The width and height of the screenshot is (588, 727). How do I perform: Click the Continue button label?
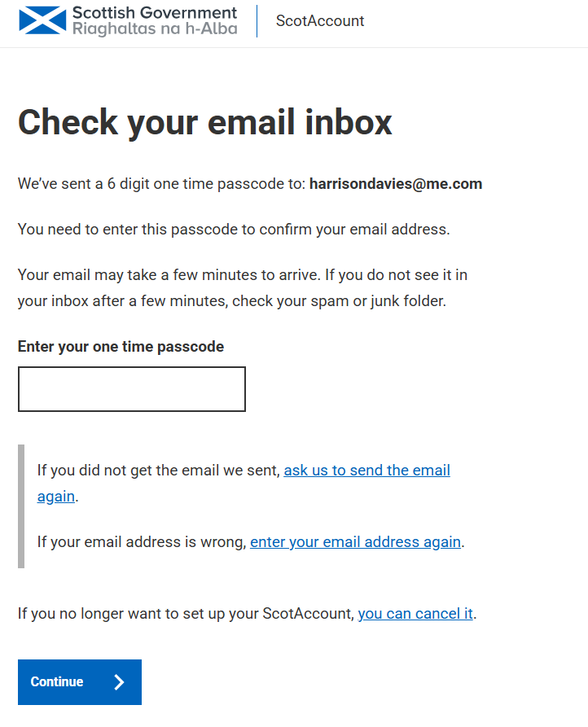coord(56,681)
